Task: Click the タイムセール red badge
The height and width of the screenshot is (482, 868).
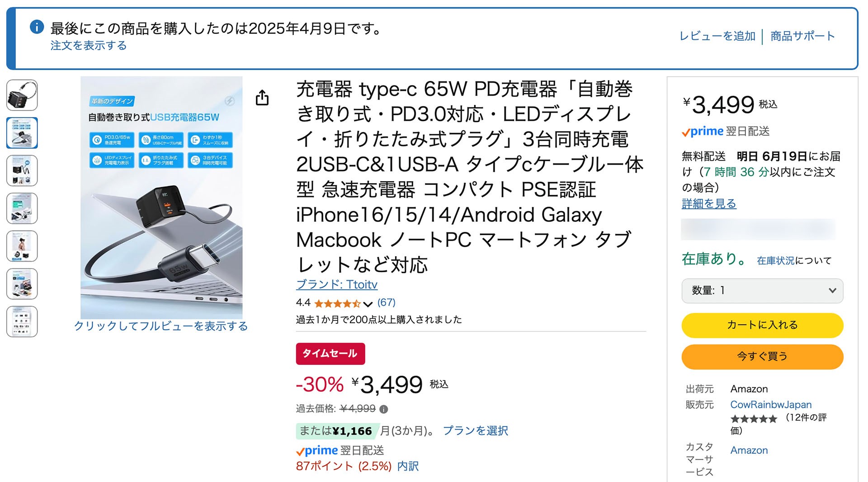Action: coord(330,354)
